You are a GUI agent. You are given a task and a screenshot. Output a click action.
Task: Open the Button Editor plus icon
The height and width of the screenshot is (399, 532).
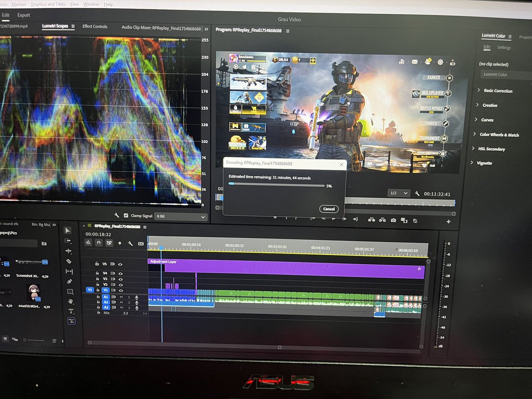[x=448, y=221]
